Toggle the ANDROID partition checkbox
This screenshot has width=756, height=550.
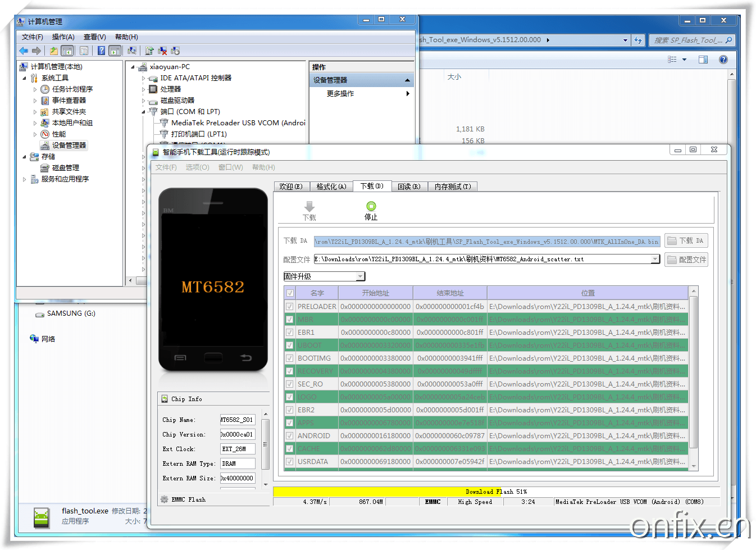[289, 435]
